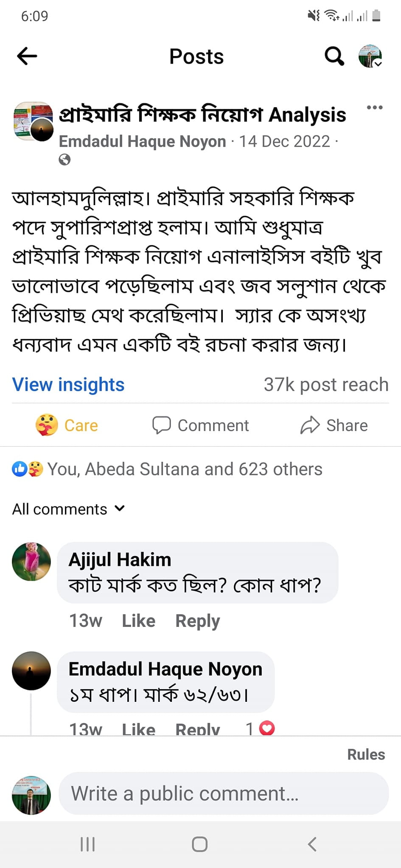401x868 pixels.
Task: Tap the Android home button
Action: 200,844
